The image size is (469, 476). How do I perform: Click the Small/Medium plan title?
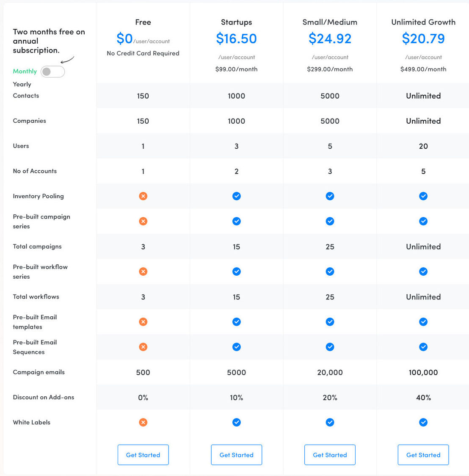tap(330, 22)
